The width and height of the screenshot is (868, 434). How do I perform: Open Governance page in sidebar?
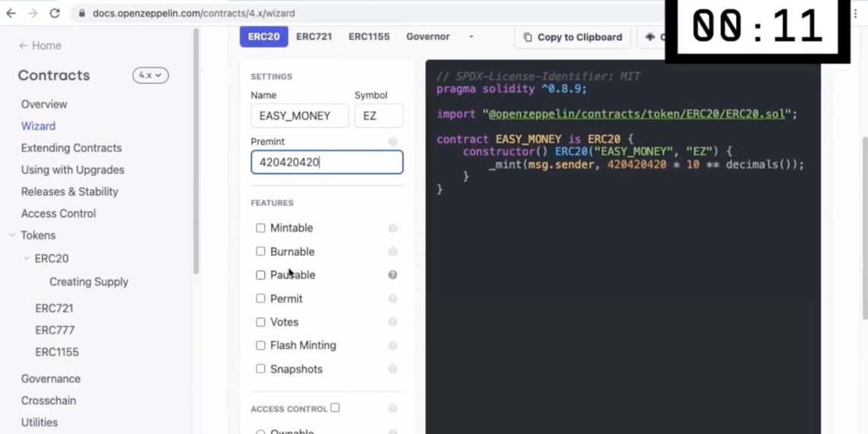coord(50,378)
